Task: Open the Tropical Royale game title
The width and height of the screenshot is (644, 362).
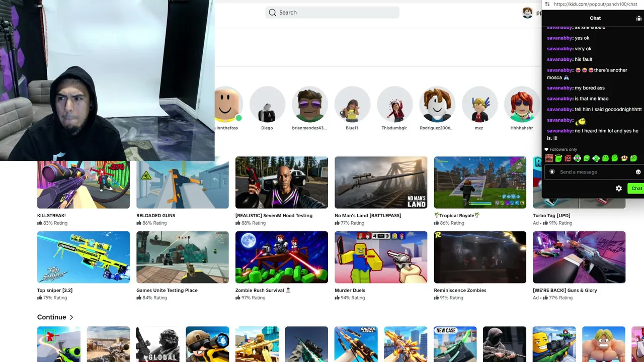Action: point(457,216)
